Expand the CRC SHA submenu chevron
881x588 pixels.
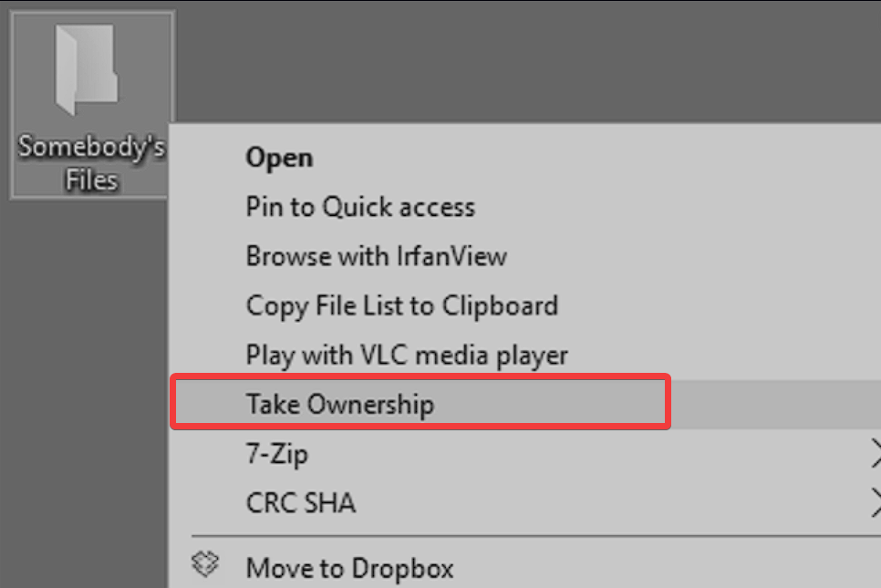click(x=876, y=502)
